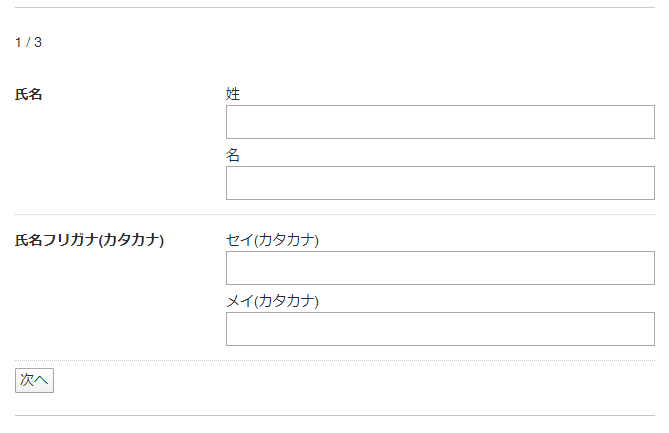The height and width of the screenshot is (433, 669).
Task: Activate the surname katakana field under セイ
Action: (440, 268)
